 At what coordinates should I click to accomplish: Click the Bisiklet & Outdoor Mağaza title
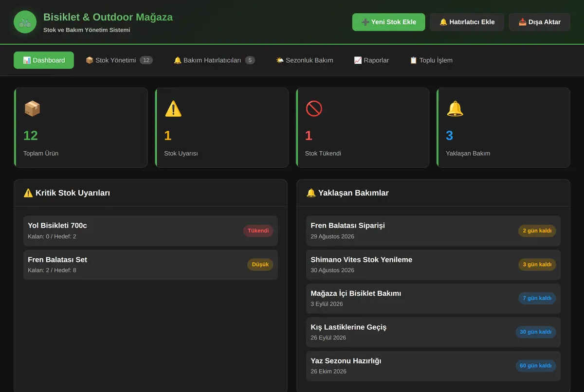click(108, 17)
